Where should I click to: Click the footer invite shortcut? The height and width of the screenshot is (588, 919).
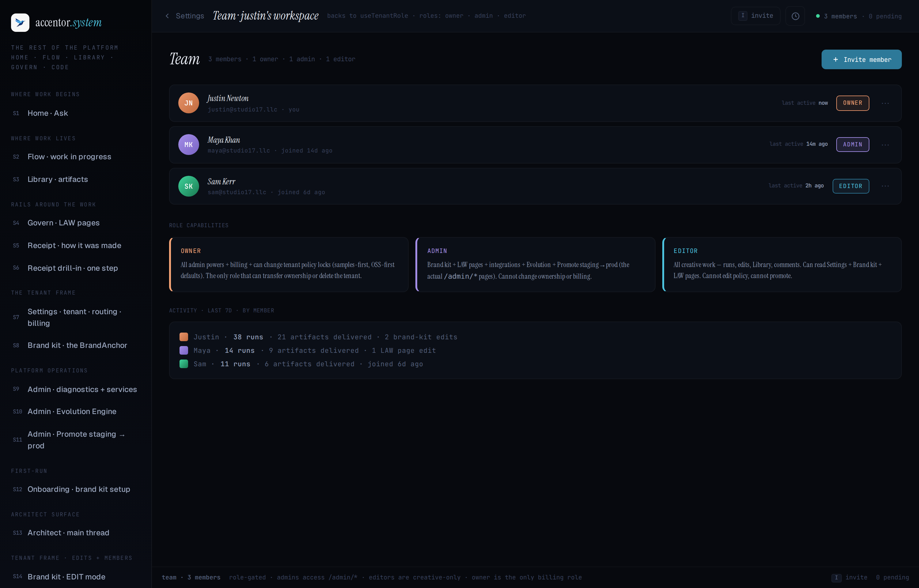click(849, 577)
